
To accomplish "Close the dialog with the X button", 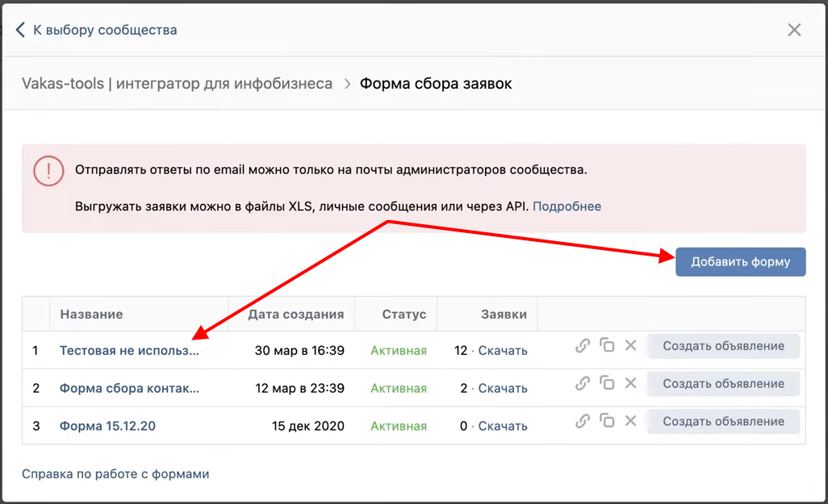I will click(x=794, y=30).
